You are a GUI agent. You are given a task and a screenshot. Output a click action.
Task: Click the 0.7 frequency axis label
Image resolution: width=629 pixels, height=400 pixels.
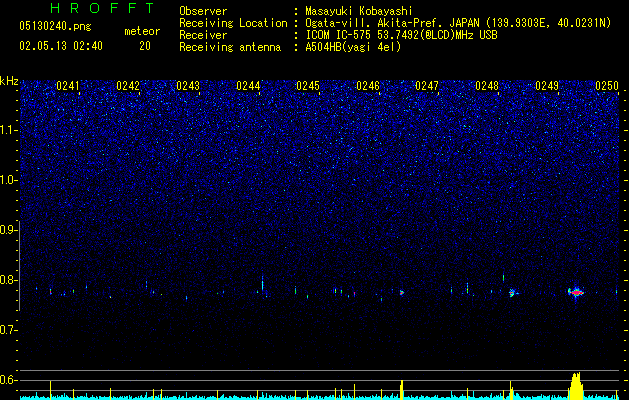(9, 330)
